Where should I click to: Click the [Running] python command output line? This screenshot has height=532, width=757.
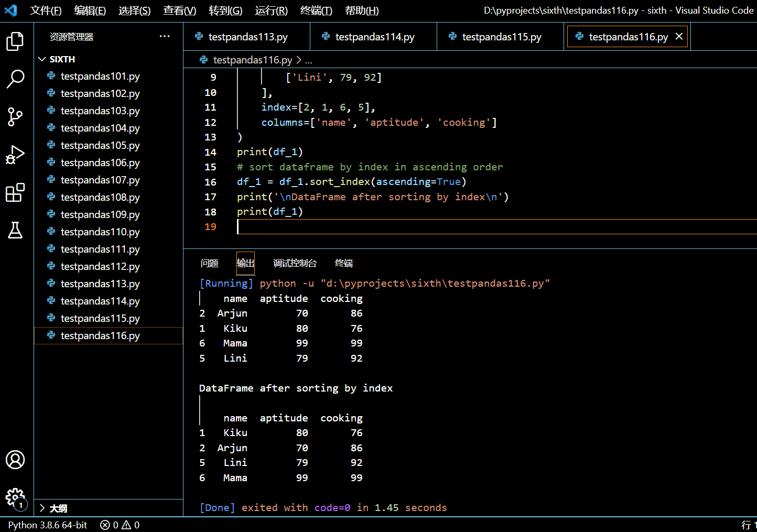click(x=374, y=284)
